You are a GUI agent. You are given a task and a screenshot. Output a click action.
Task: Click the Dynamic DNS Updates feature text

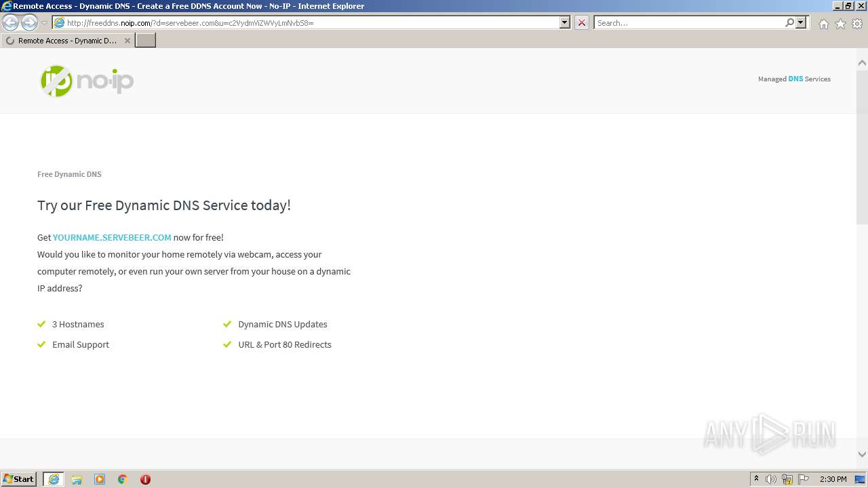283,324
